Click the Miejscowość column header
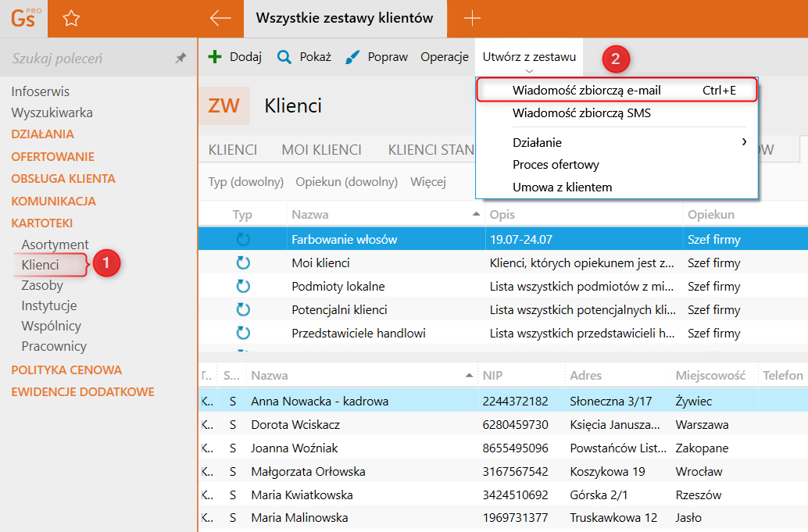The width and height of the screenshot is (808, 532). (713, 376)
